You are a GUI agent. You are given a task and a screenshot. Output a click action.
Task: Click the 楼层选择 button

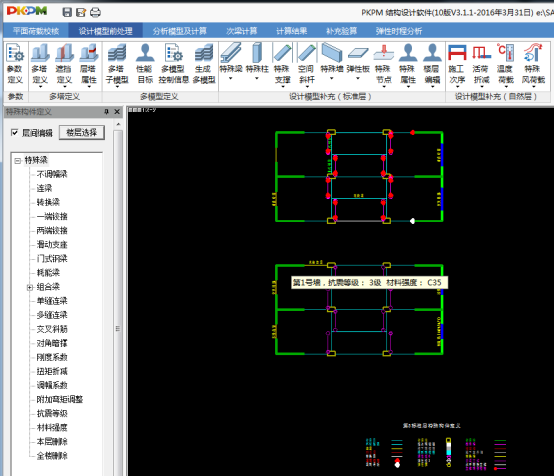[82, 133]
